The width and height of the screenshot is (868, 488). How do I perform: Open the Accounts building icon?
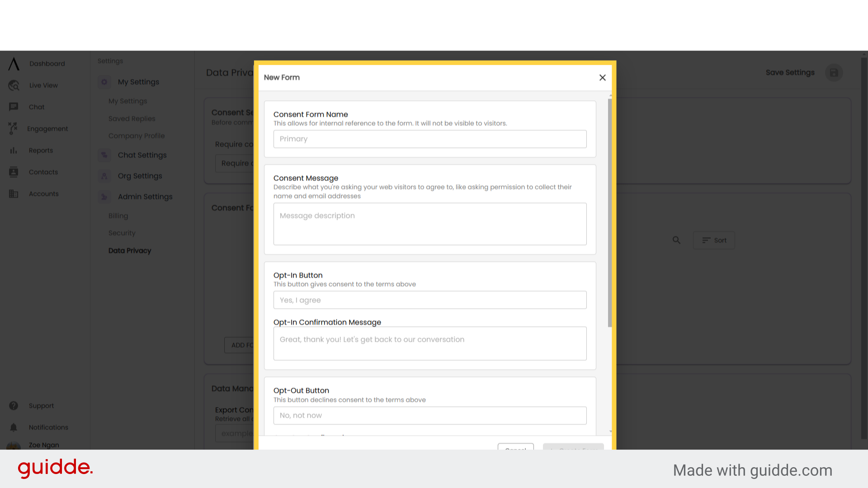(14, 194)
